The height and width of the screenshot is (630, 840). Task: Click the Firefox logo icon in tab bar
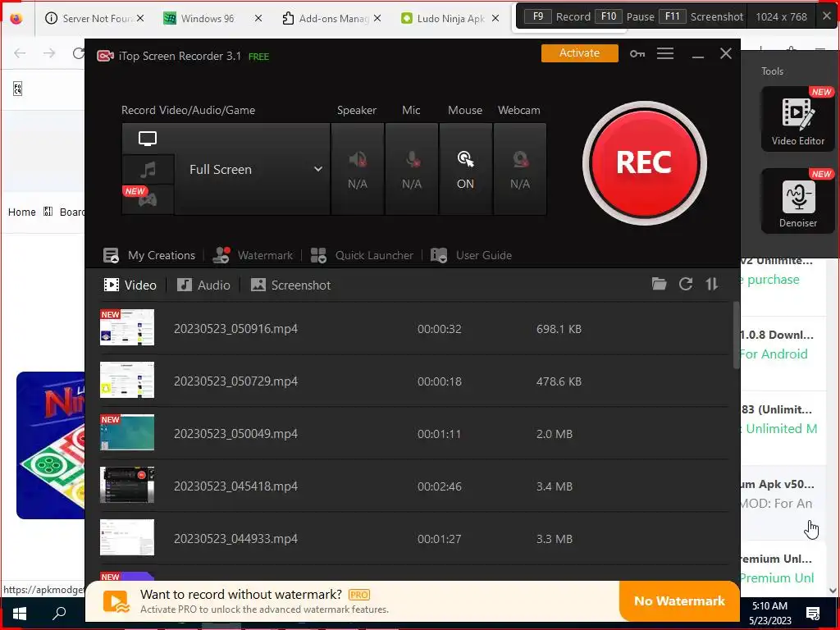(16, 18)
